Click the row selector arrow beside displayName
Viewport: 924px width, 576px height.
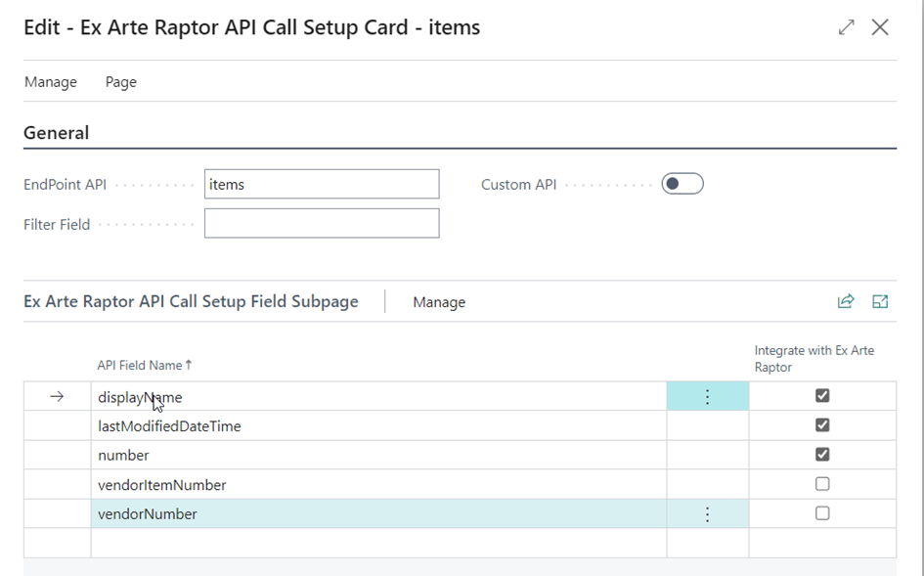coord(57,397)
